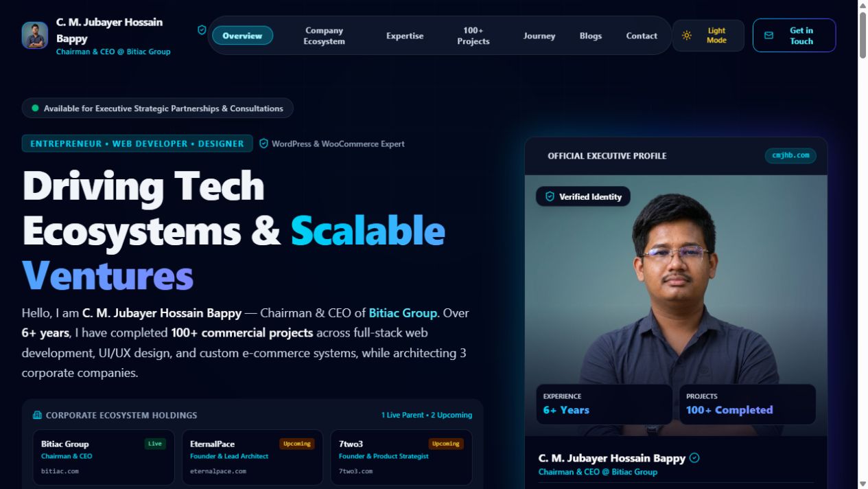Click the Live status badge on Bitiac Group

(x=155, y=444)
